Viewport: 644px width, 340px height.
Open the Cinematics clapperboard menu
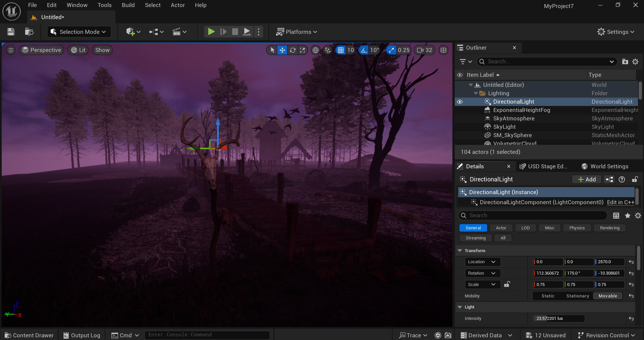click(x=180, y=32)
